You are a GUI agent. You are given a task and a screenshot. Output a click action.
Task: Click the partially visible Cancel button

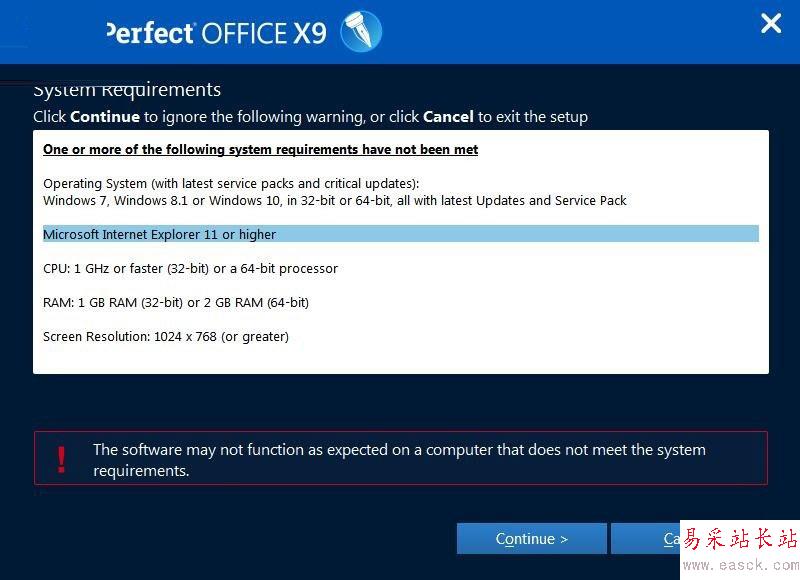(645, 539)
